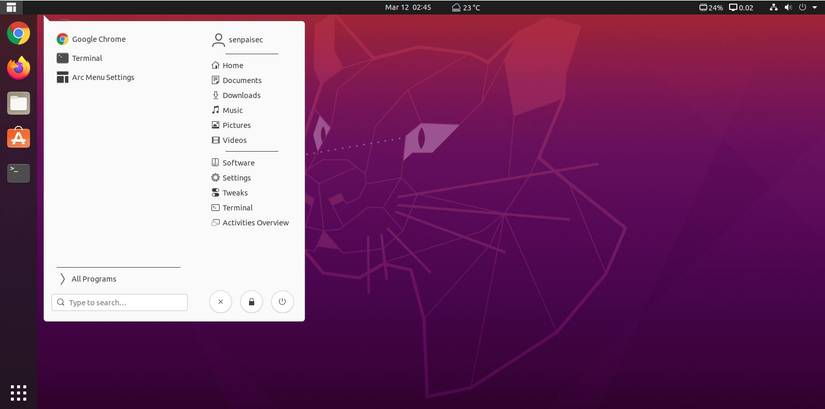Click the Type to search field
825x409 pixels.
tap(119, 303)
